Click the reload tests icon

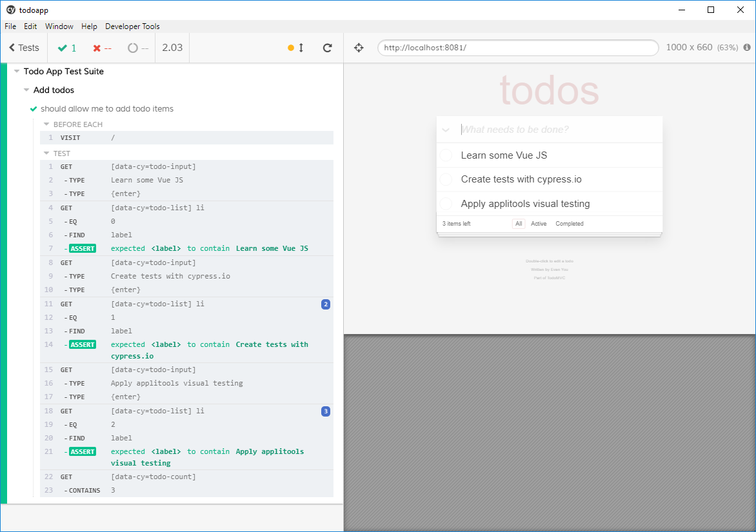(327, 48)
